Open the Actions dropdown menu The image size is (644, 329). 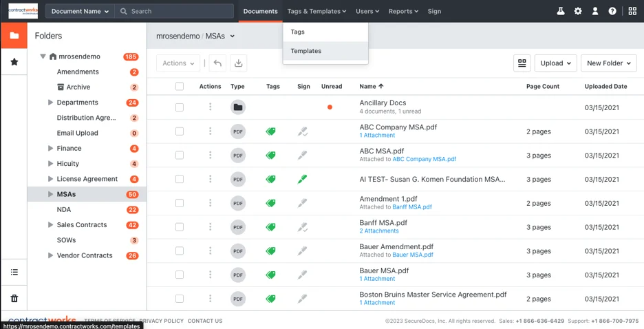(x=178, y=63)
